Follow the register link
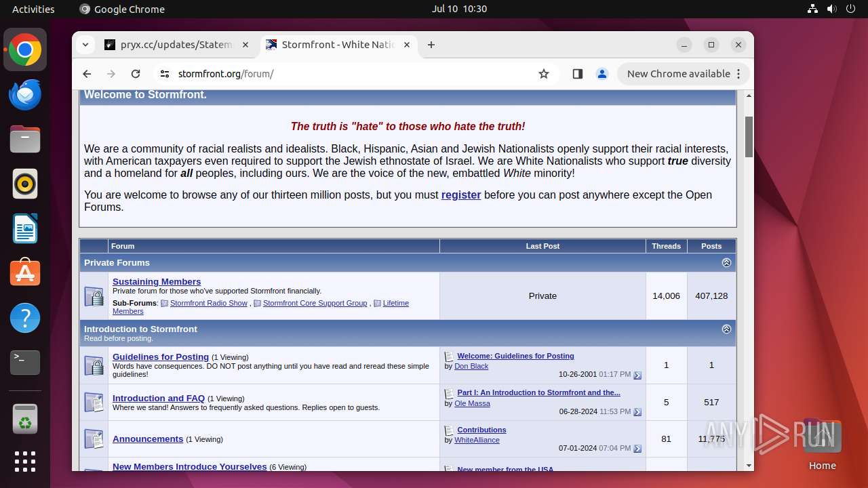The height and width of the screenshot is (488, 868). [461, 195]
